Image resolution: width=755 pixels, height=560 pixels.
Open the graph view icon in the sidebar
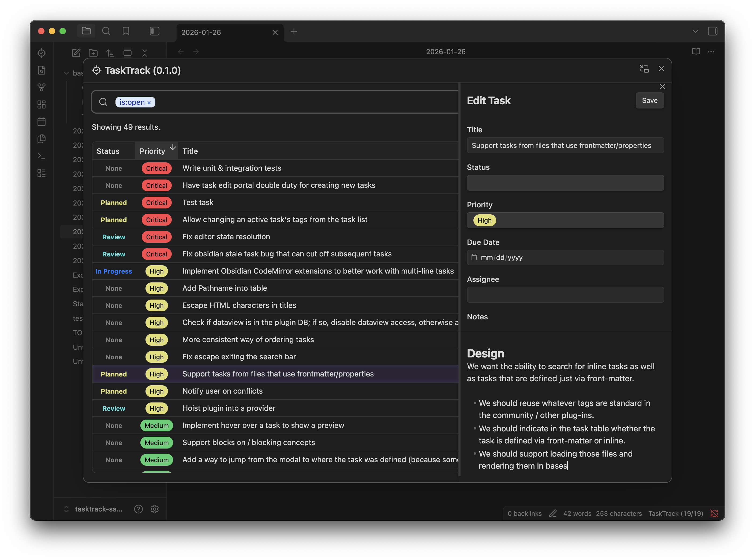point(41,87)
